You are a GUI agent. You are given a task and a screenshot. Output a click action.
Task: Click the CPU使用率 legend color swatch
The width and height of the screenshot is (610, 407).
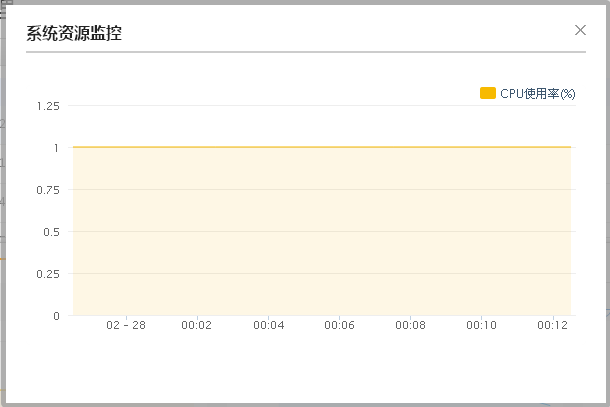click(x=488, y=93)
